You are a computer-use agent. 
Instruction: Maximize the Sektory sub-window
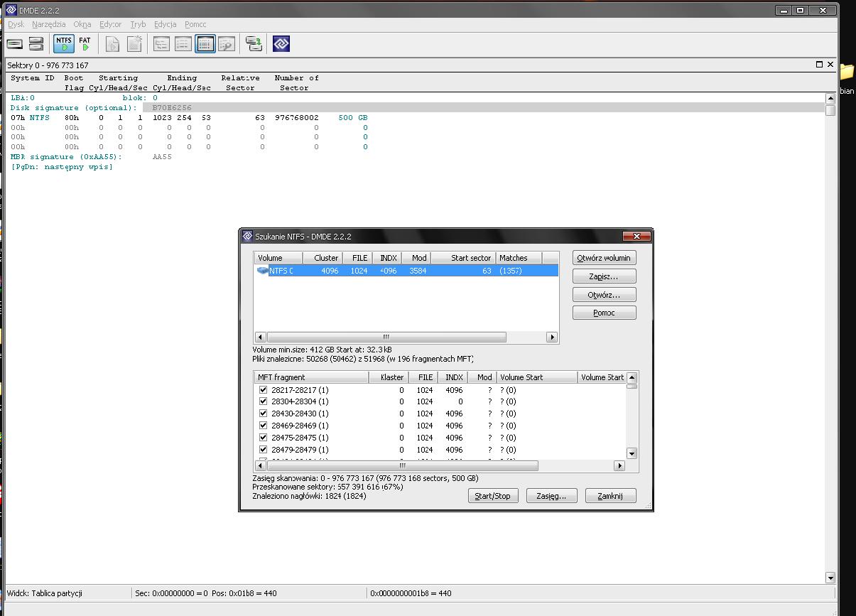coord(819,65)
